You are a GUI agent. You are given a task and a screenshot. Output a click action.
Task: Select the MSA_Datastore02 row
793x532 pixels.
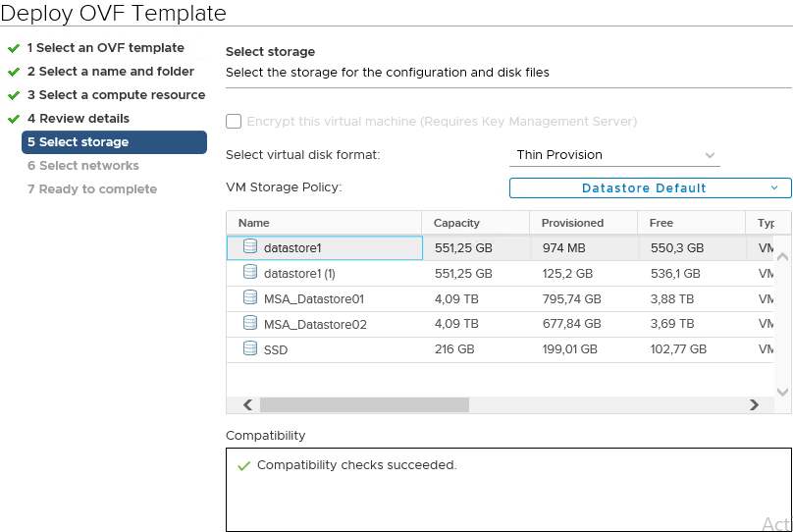(500, 324)
